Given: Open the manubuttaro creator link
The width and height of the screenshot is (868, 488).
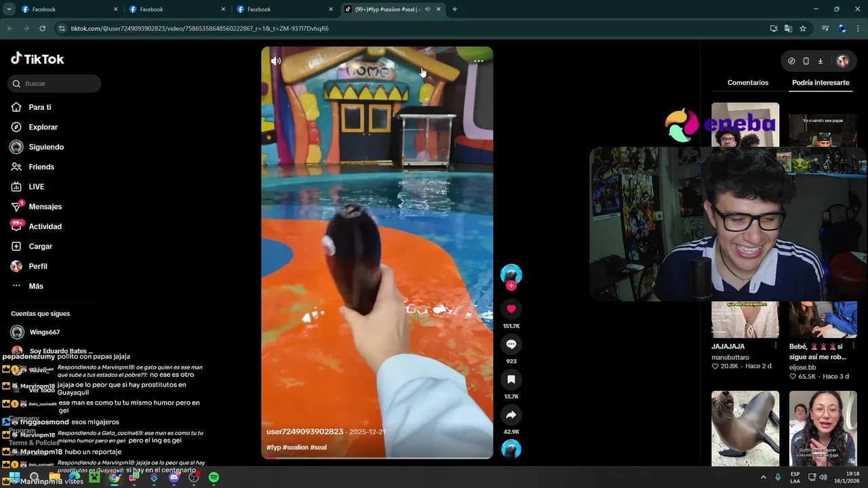Looking at the screenshot, I should 730,357.
